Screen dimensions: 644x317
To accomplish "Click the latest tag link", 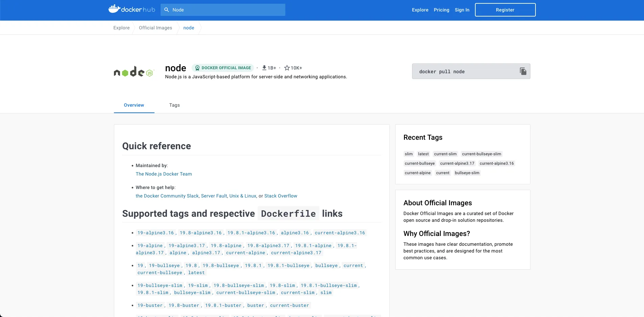I will pos(196,272).
